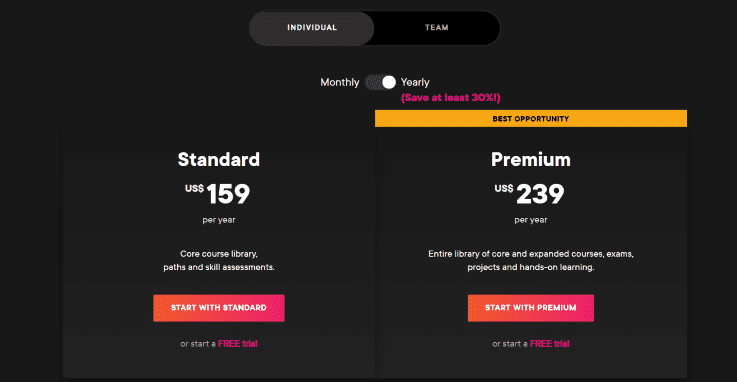This screenshot has height=382, width=737.
Task: Click the START WITH STANDARD button
Action: pyautogui.click(x=219, y=308)
